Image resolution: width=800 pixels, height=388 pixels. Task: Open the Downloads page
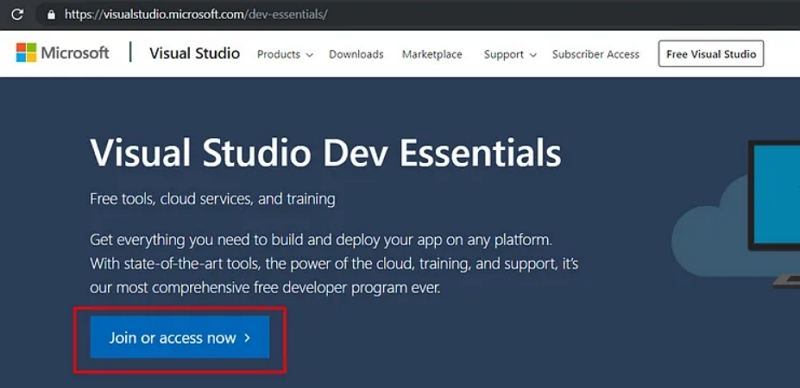click(x=356, y=54)
